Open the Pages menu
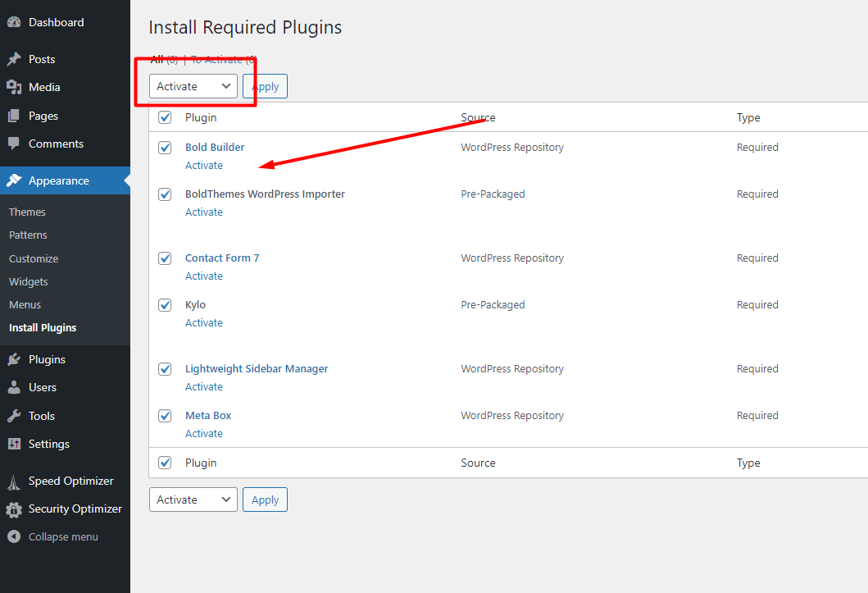Screen dimensions: 868x593 click(43, 116)
